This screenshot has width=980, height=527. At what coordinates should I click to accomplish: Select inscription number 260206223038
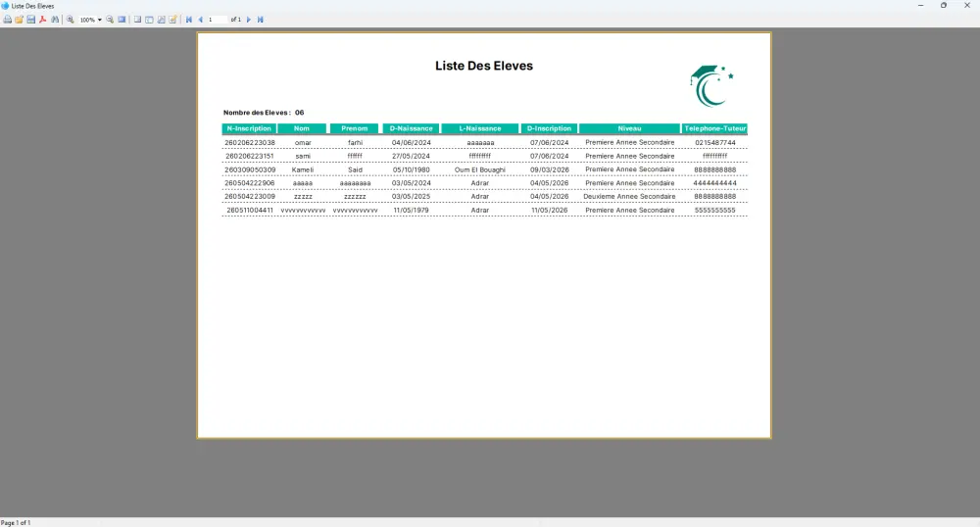(x=250, y=143)
